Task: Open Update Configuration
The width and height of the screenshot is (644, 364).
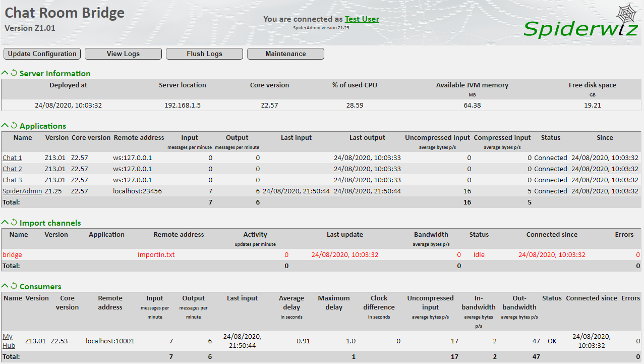Action: (x=42, y=54)
